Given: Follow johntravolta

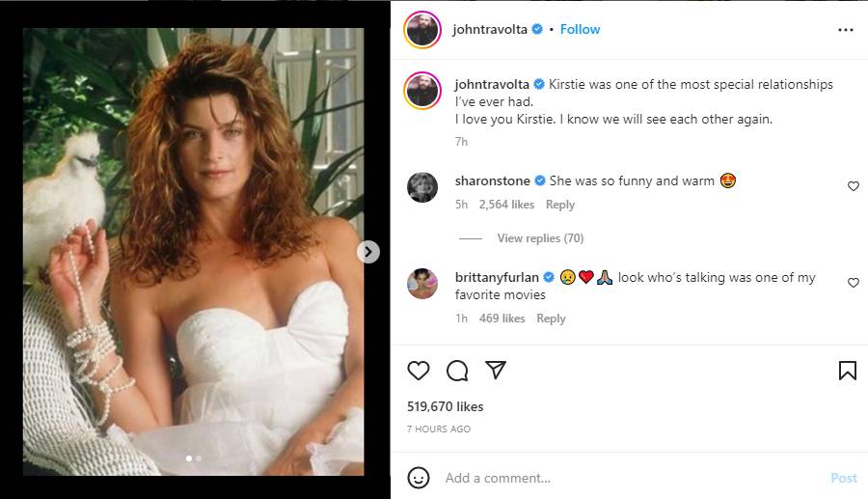Looking at the screenshot, I should [581, 29].
